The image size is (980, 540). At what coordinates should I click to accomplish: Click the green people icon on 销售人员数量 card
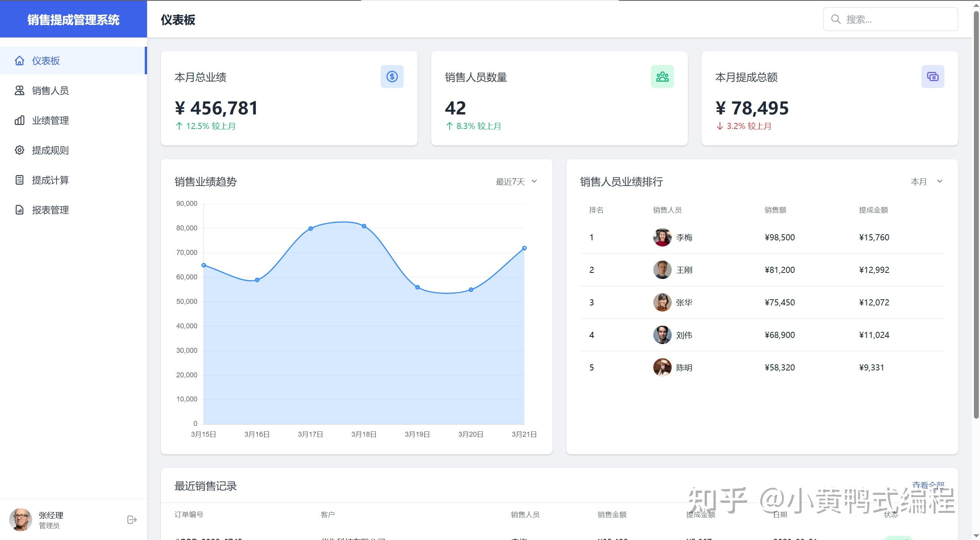[x=662, y=77]
